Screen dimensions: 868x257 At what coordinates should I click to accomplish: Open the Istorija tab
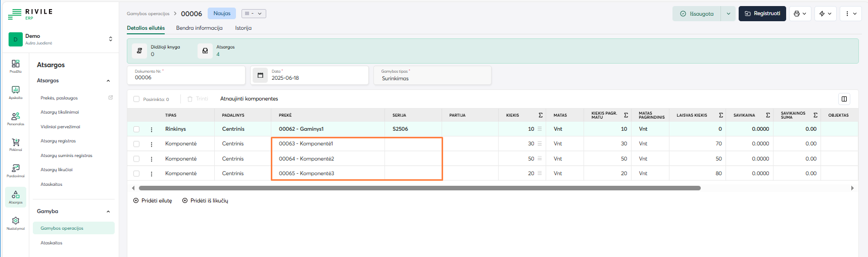pos(243,28)
